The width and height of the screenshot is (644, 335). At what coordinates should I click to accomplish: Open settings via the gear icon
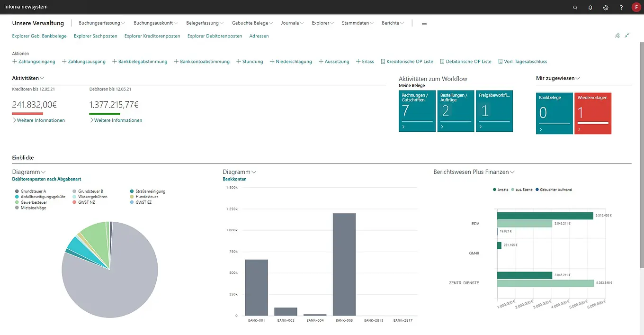point(606,8)
